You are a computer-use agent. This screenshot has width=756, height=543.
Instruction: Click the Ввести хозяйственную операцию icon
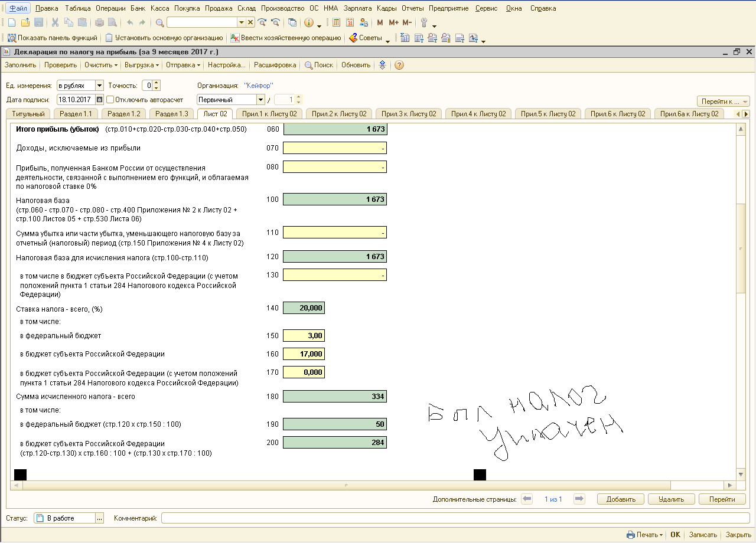235,38
